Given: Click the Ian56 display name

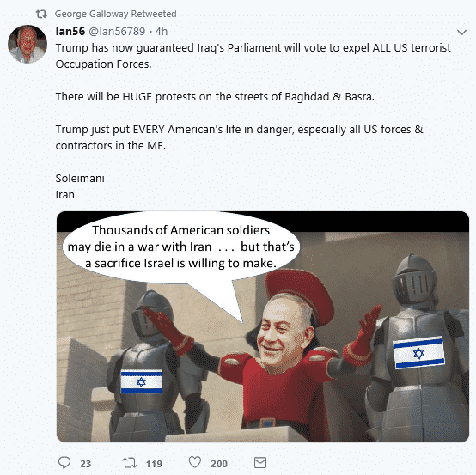Looking at the screenshot, I should click(70, 31).
